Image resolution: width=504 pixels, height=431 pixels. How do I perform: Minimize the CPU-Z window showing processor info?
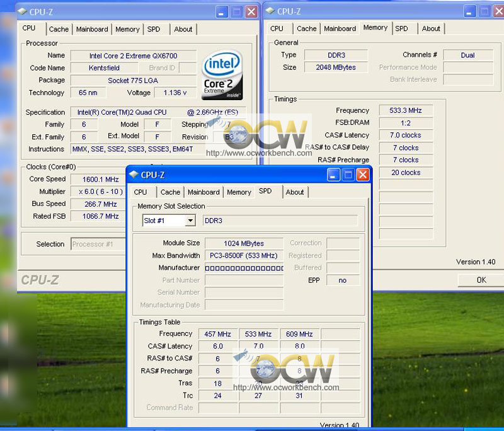[222, 12]
